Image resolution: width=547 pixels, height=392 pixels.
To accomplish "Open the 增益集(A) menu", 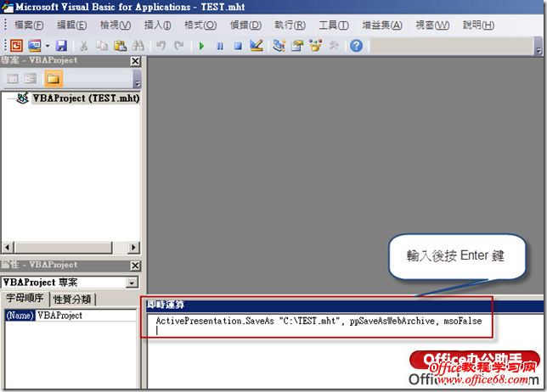I will coord(382,25).
